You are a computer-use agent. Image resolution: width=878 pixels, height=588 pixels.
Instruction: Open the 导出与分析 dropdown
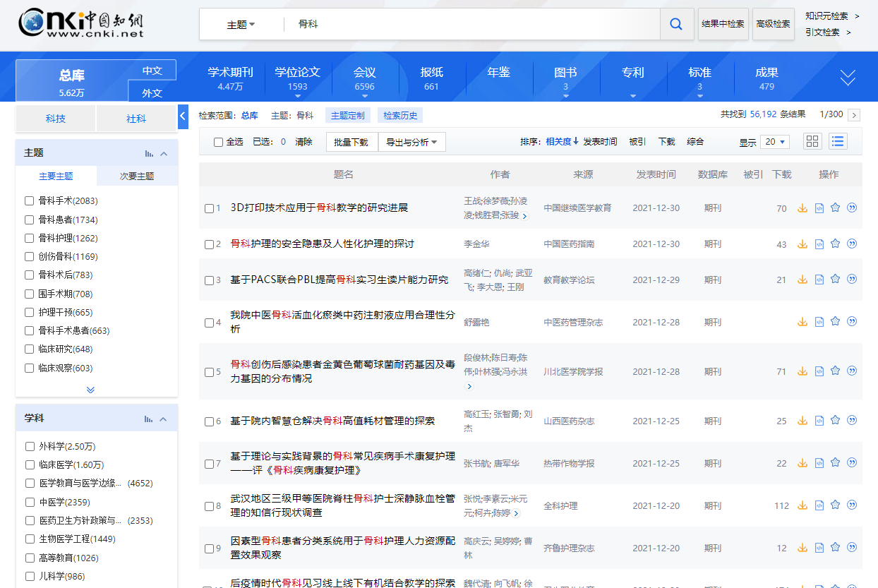pos(411,142)
